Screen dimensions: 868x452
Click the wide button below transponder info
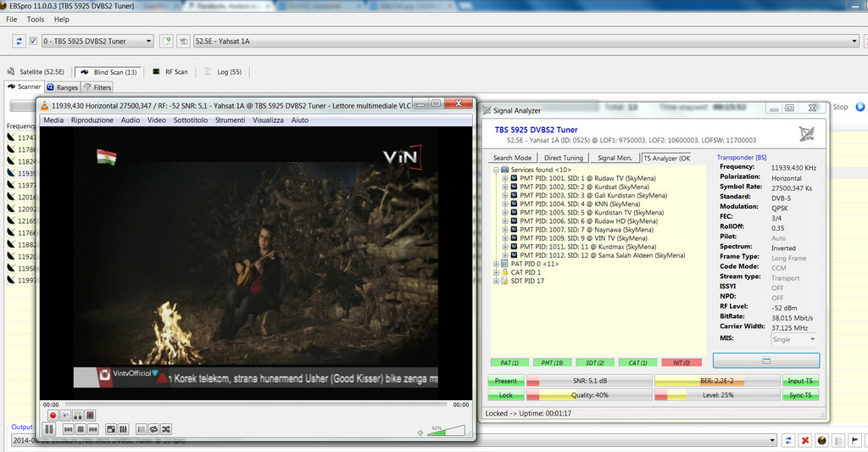[766, 360]
